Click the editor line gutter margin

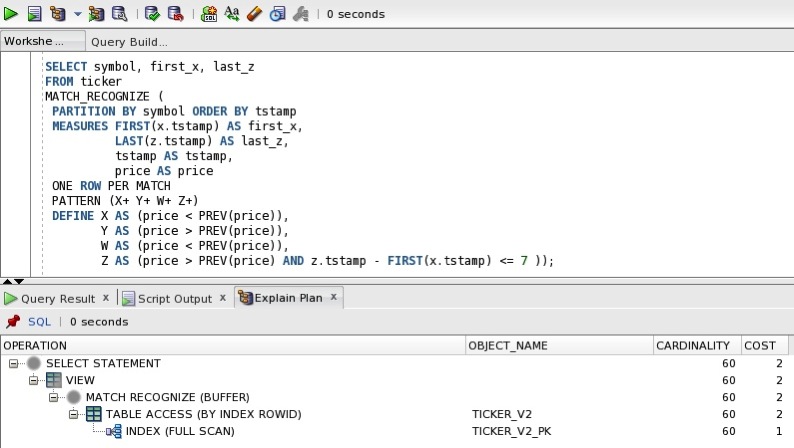15,163
